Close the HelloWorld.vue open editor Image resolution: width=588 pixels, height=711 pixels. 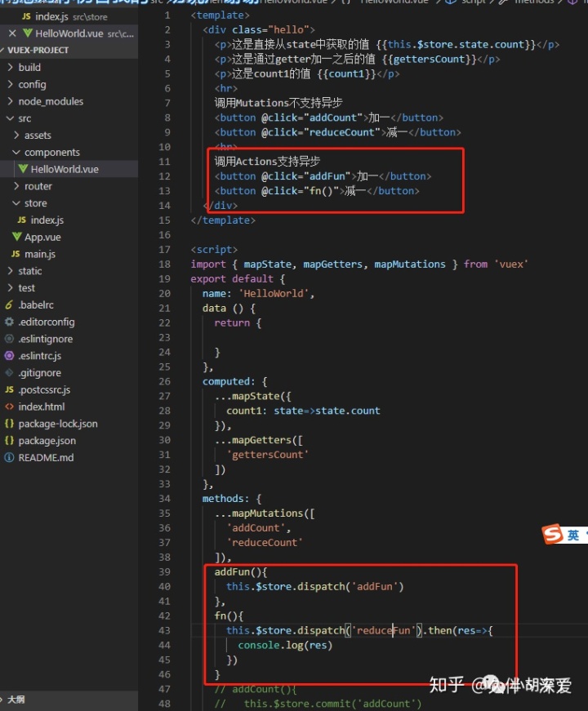tap(12, 33)
